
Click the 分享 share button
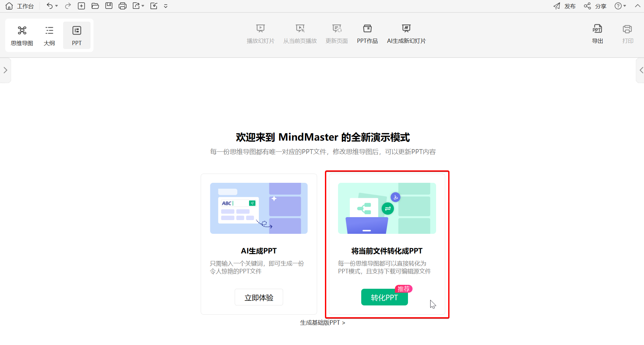[595, 6]
